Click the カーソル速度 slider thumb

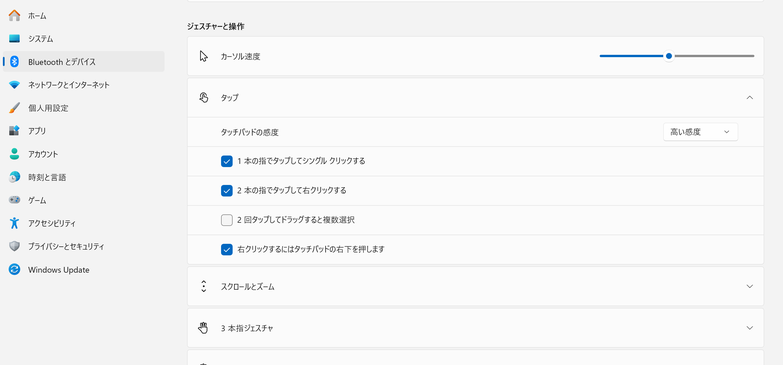[x=669, y=56]
